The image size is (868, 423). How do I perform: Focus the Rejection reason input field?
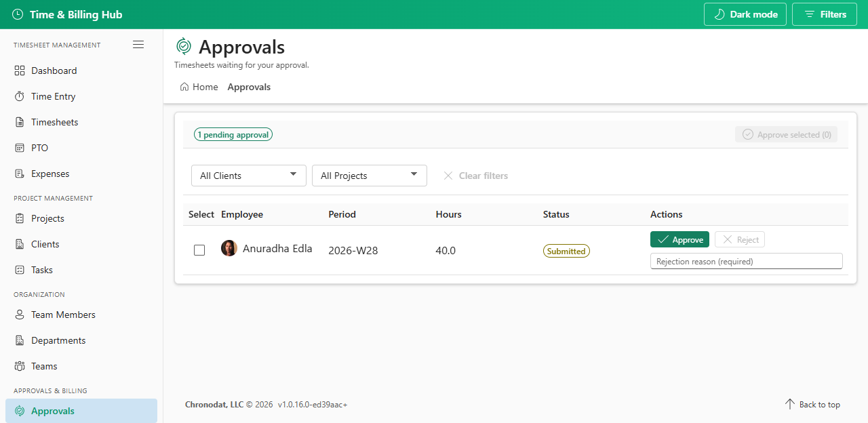pyautogui.click(x=747, y=261)
